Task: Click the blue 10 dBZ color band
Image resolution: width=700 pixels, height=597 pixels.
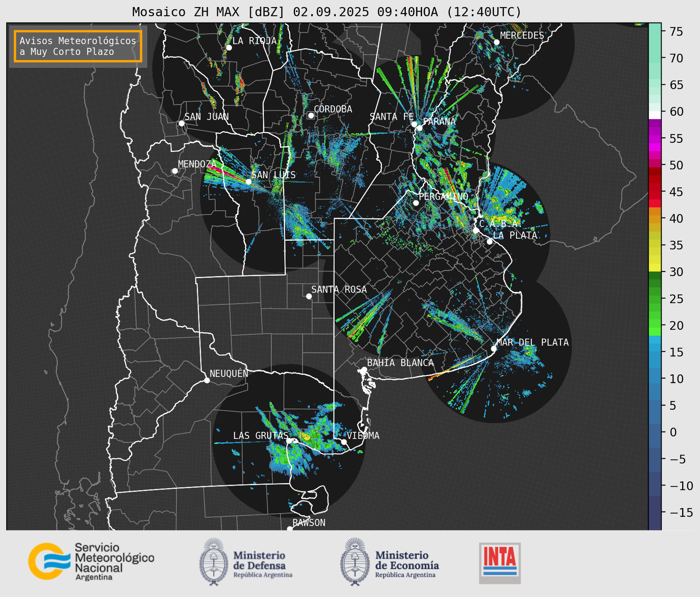Action: 655,379
